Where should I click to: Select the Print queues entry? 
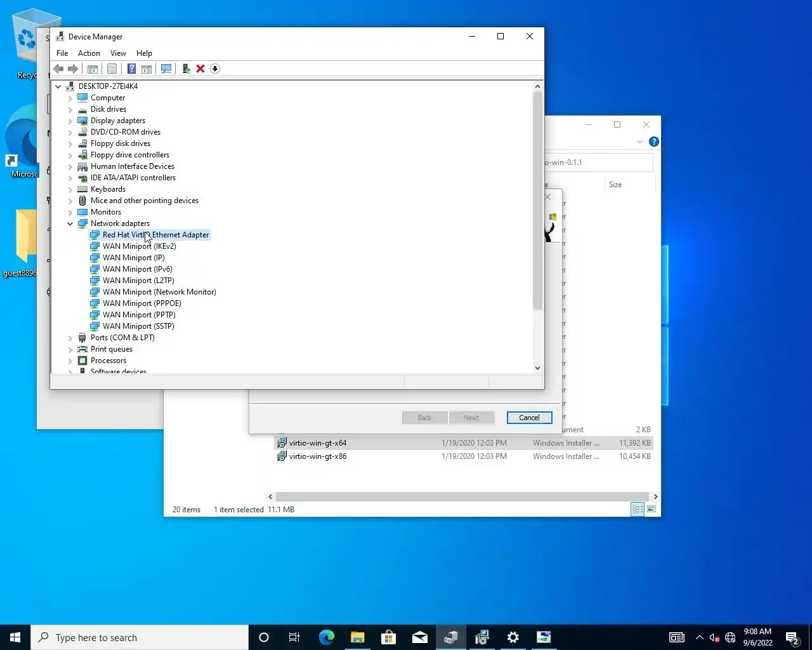(112, 349)
